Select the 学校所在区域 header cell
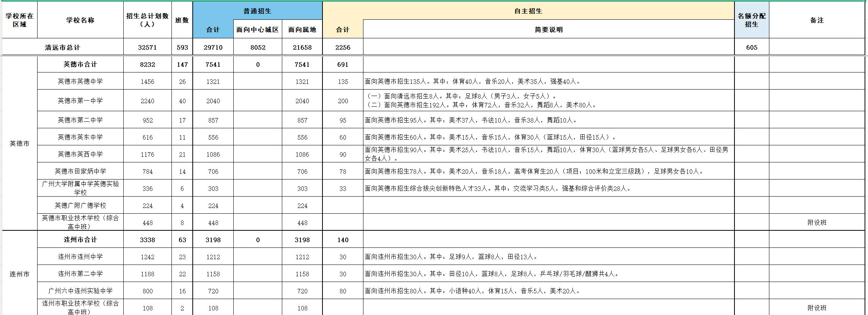Screen dimensions: 868x315 20,20
